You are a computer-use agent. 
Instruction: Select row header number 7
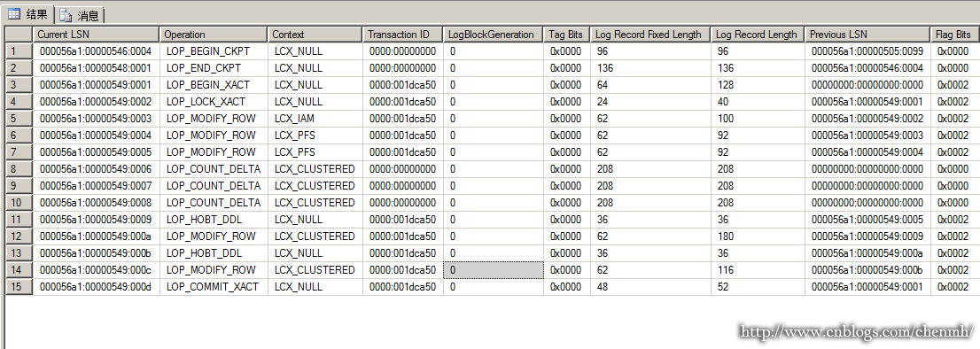click(19, 152)
